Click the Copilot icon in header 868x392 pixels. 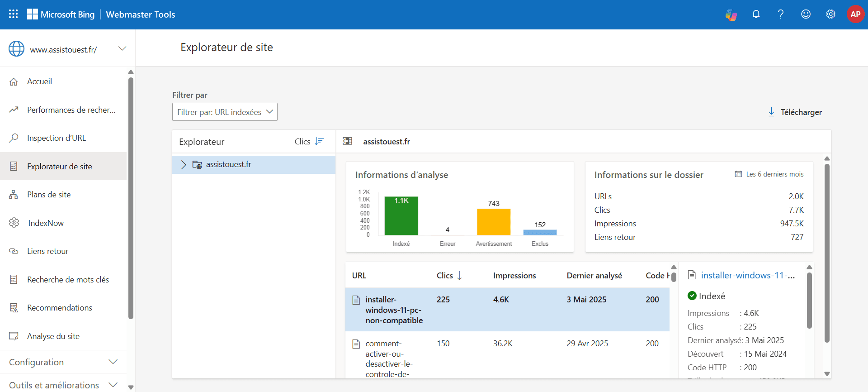[731, 14]
